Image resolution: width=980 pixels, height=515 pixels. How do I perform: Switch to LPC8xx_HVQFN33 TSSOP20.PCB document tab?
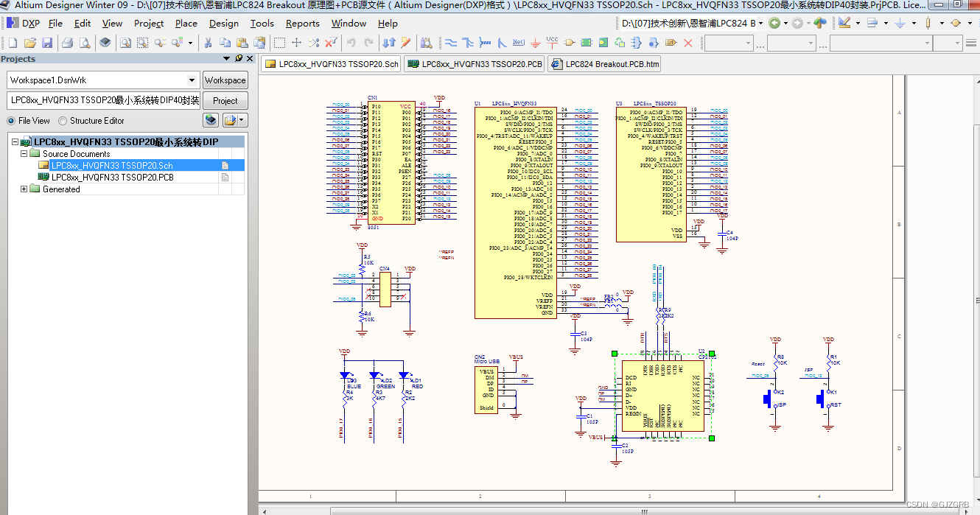click(475, 64)
